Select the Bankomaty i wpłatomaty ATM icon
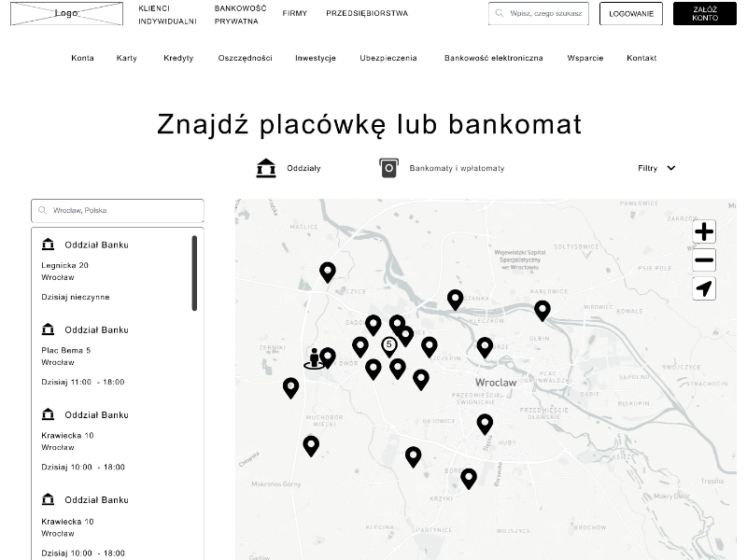 [388, 168]
